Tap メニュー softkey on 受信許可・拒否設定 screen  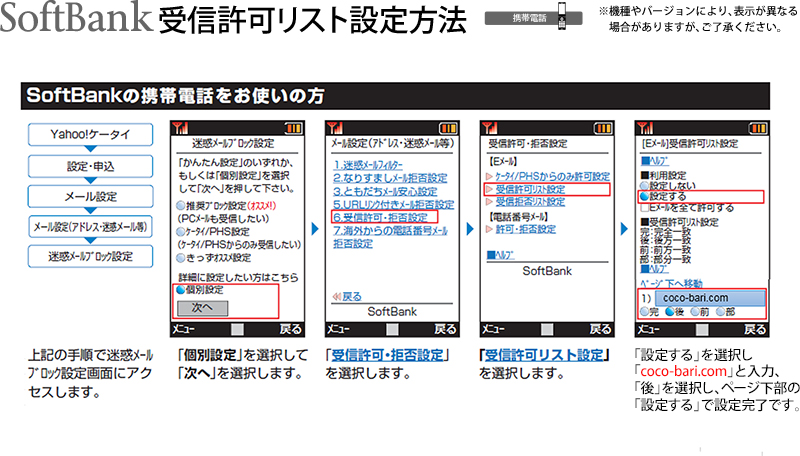click(x=493, y=330)
